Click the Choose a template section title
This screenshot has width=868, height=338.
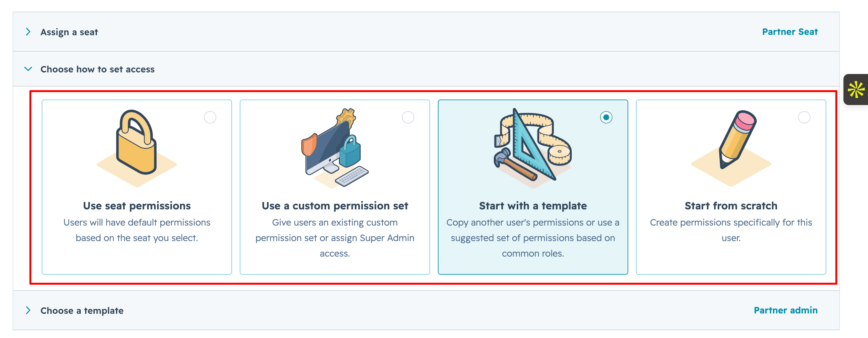coord(82,310)
